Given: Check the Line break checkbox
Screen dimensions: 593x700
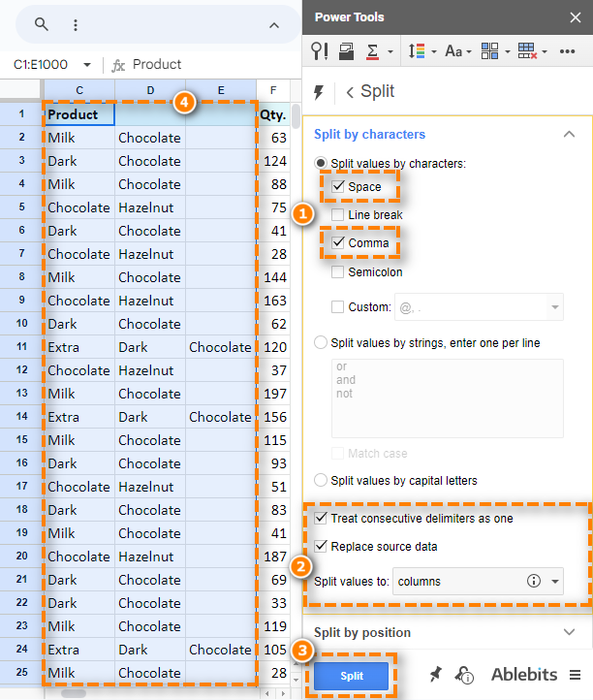Looking at the screenshot, I should 338,214.
